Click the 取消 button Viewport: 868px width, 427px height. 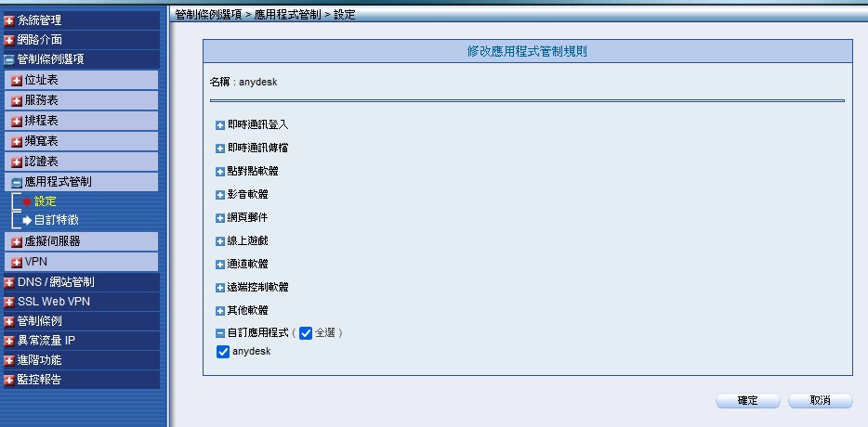click(820, 401)
